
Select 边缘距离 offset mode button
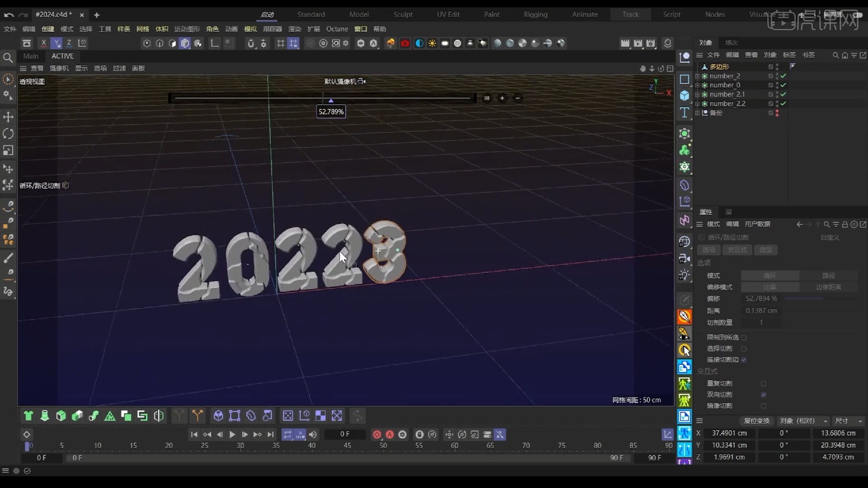(828, 287)
